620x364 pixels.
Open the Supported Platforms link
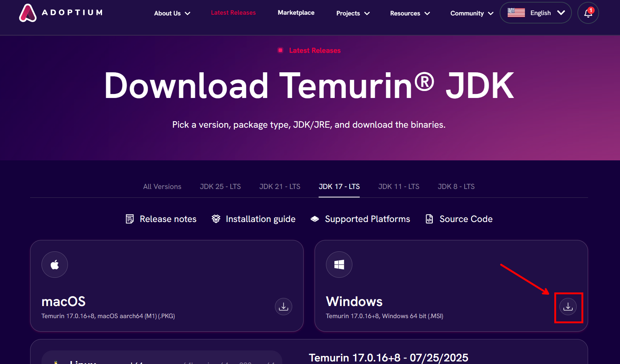367,219
